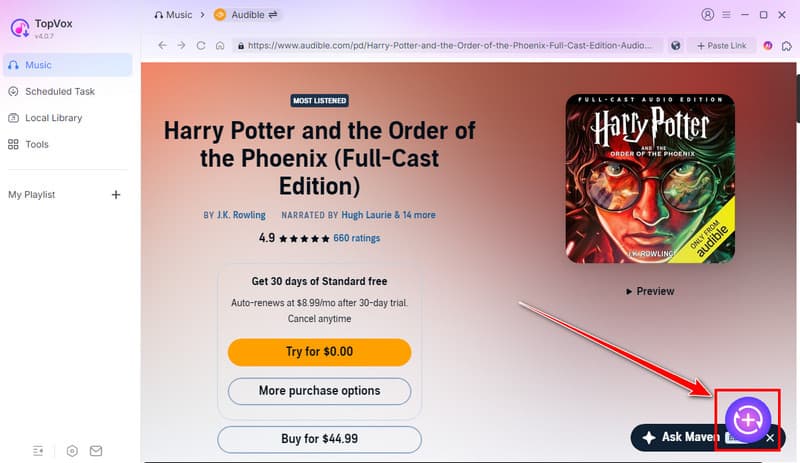Open the hamburger menu in title bar
The width and height of the screenshot is (800, 463).
(727, 15)
